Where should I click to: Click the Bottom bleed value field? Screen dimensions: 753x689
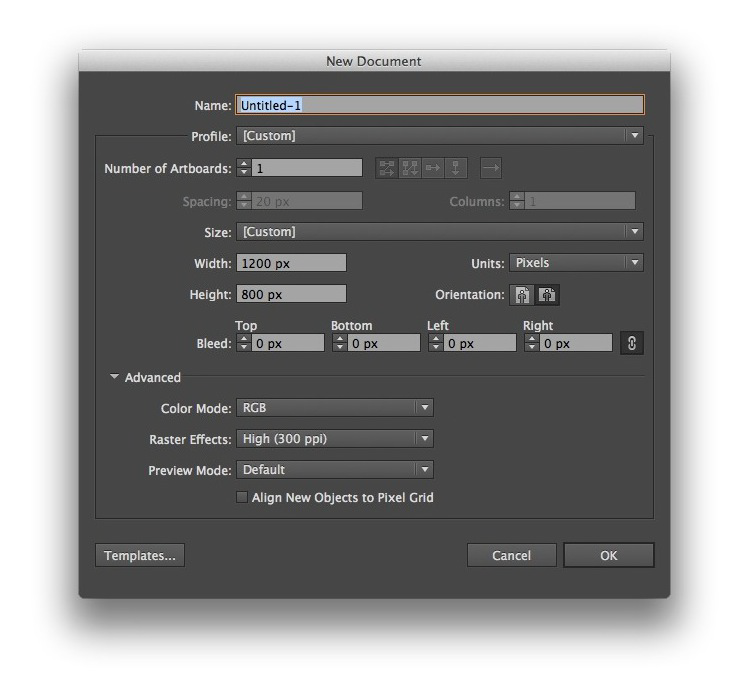click(x=384, y=343)
